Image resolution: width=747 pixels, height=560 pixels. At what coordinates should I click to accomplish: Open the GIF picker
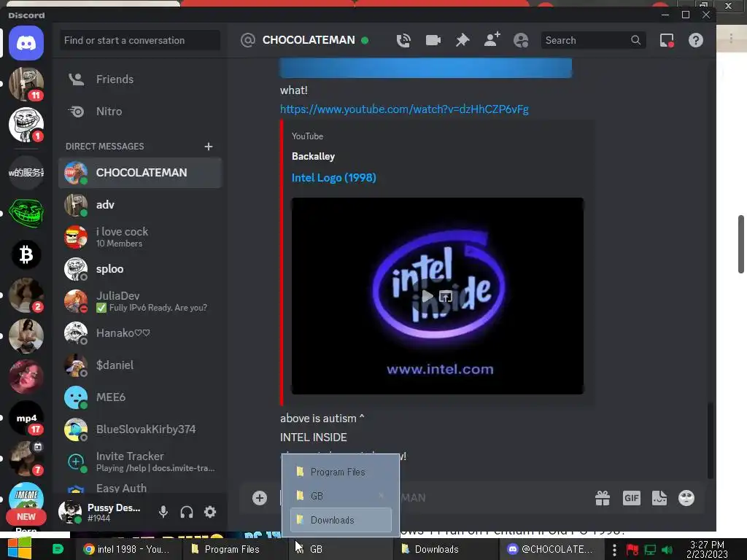coord(631,498)
